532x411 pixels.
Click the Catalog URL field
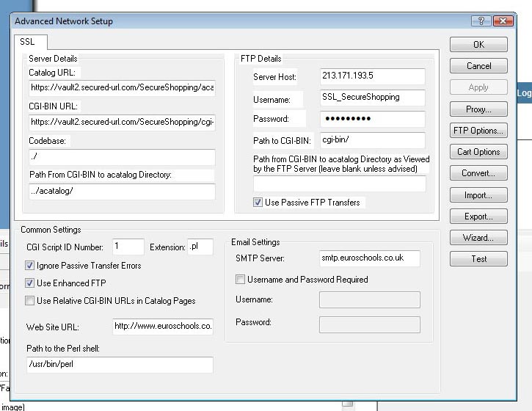[x=122, y=87]
